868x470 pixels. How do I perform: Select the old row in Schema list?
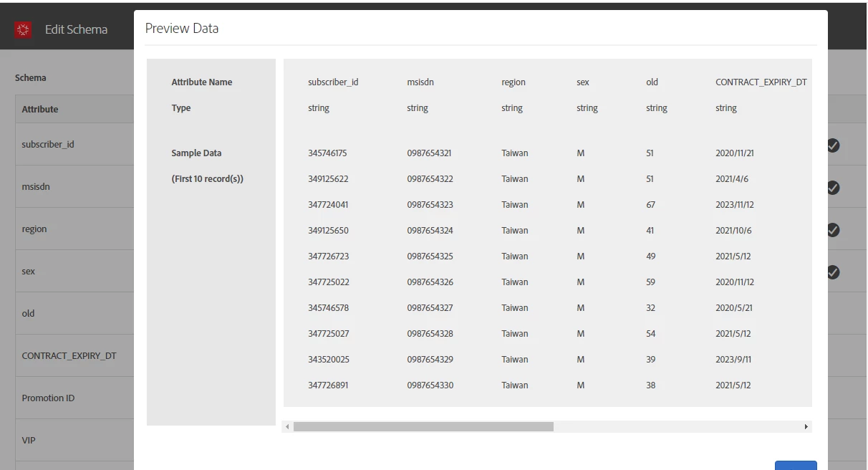point(74,313)
